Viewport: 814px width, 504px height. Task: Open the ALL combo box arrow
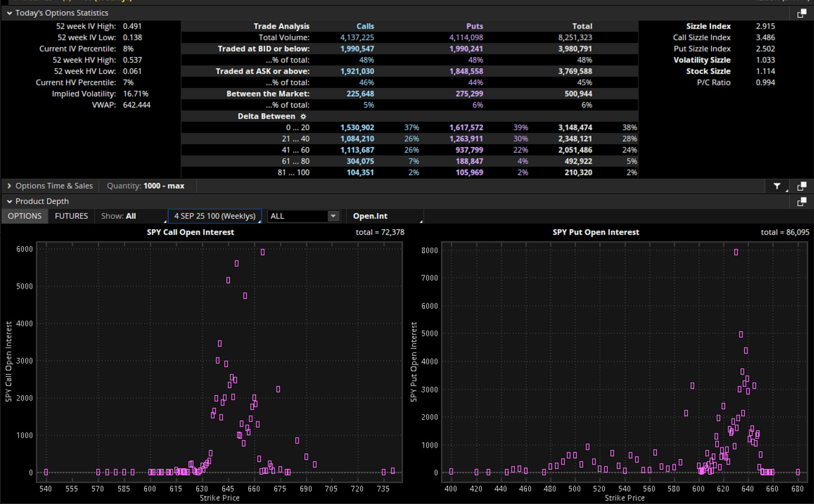333,216
